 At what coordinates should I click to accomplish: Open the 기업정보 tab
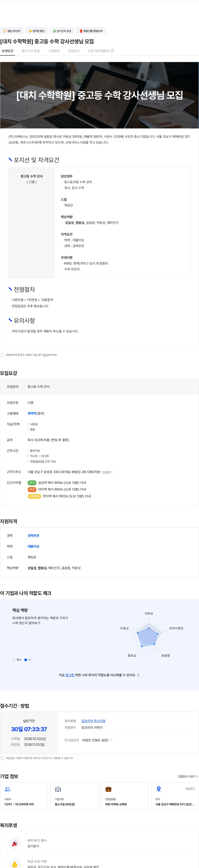[x=54, y=51]
